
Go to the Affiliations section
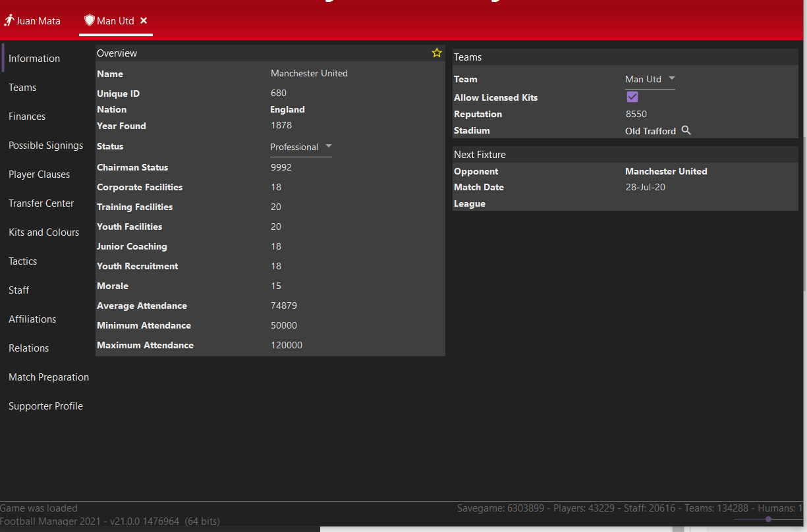[32, 319]
